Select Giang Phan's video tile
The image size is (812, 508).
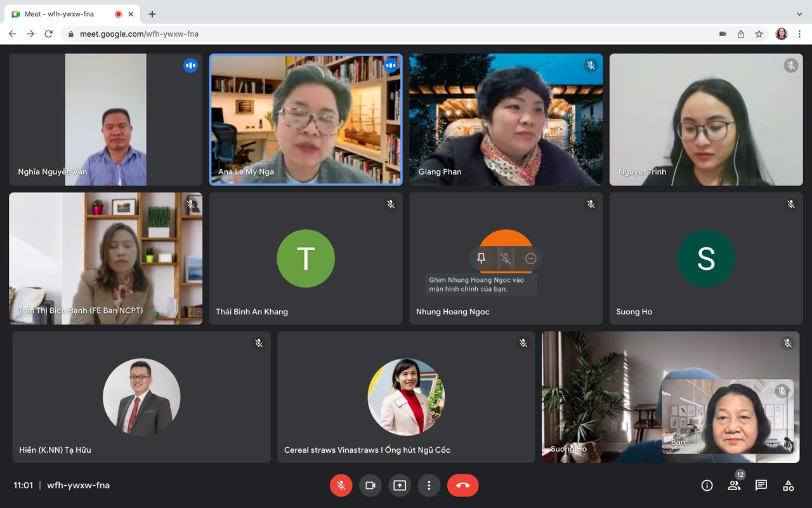click(506, 120)
